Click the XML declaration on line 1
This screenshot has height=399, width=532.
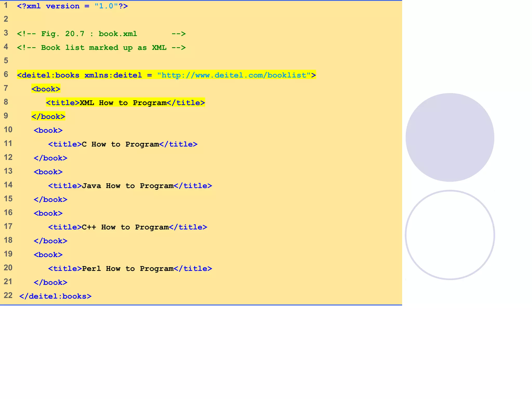[x=72, y=6]
